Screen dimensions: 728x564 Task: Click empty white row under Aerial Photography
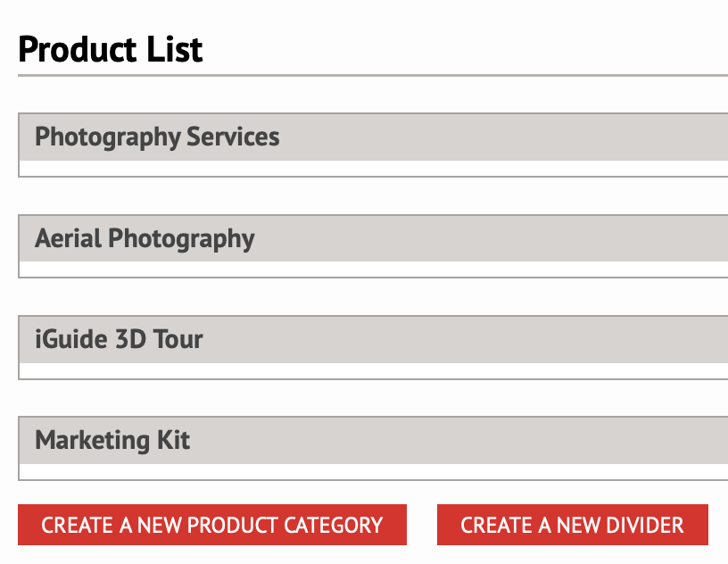click(373, 269)
